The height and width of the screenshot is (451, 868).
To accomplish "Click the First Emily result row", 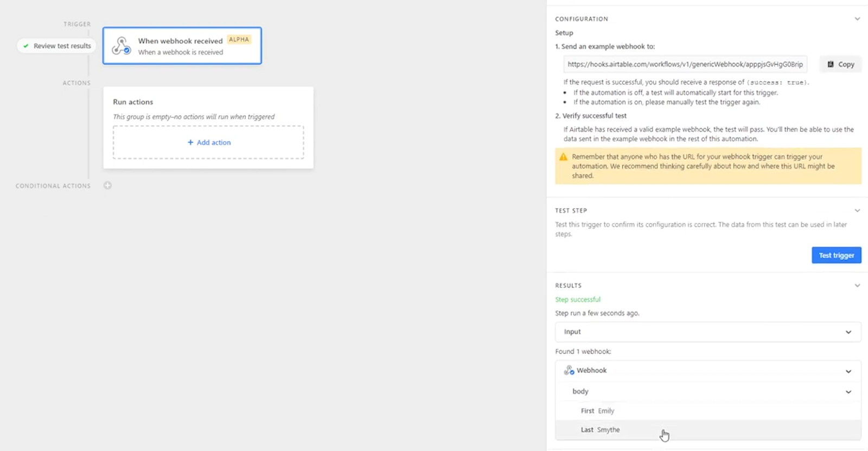I will tap(708, 411).
